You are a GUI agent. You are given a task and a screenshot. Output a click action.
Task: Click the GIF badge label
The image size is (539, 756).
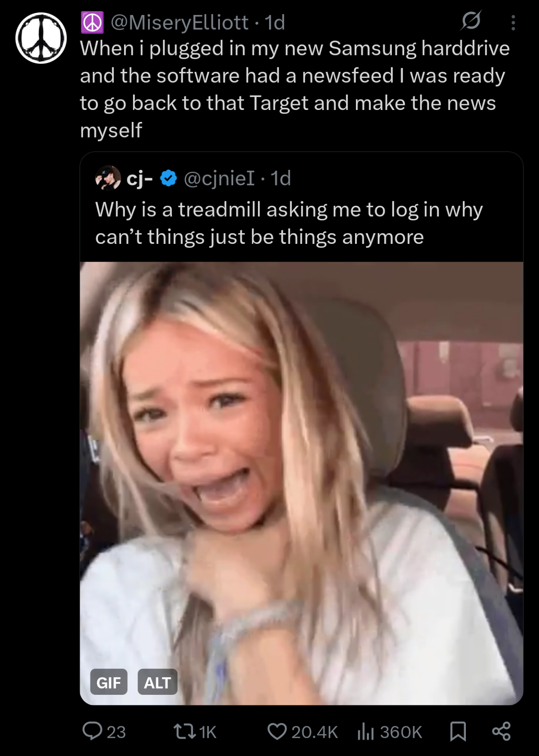tap(109, 682)
